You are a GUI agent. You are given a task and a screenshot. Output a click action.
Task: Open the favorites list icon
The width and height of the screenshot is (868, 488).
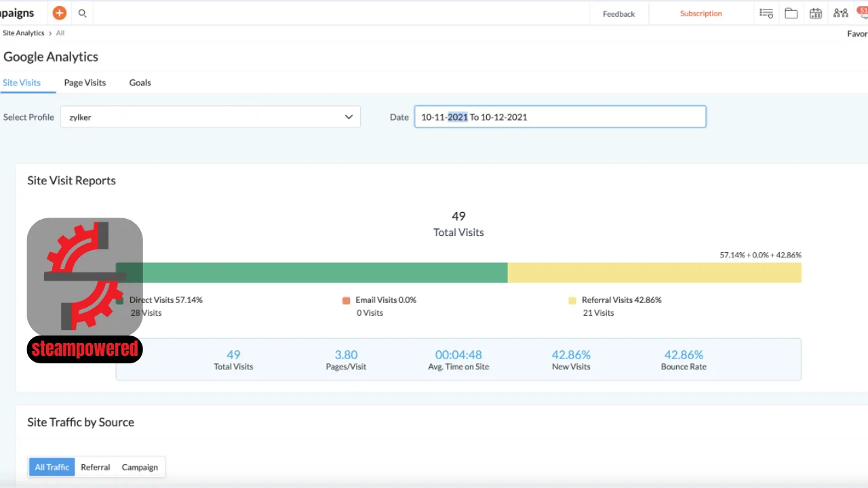coord(766,13)
